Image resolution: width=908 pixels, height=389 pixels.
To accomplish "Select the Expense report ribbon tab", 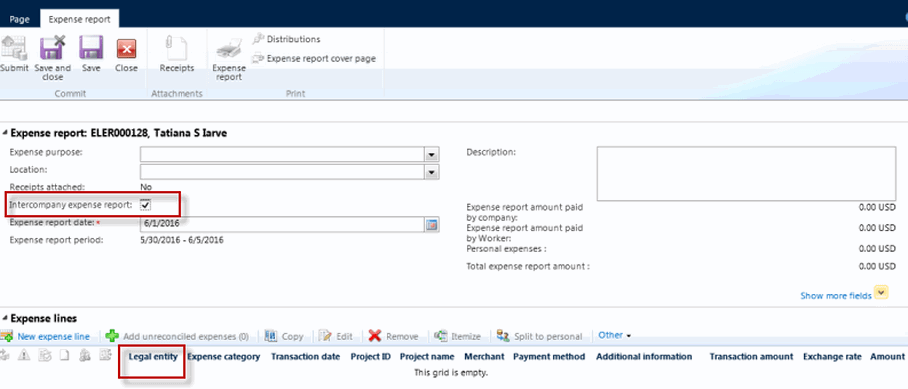I will (79, 19).
